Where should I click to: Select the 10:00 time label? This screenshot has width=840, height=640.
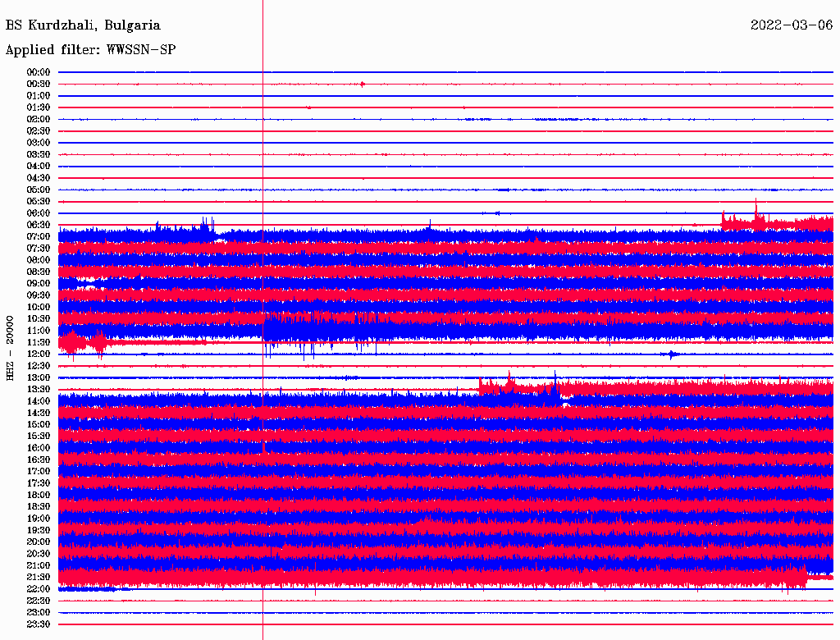click(x=39, y=307)
